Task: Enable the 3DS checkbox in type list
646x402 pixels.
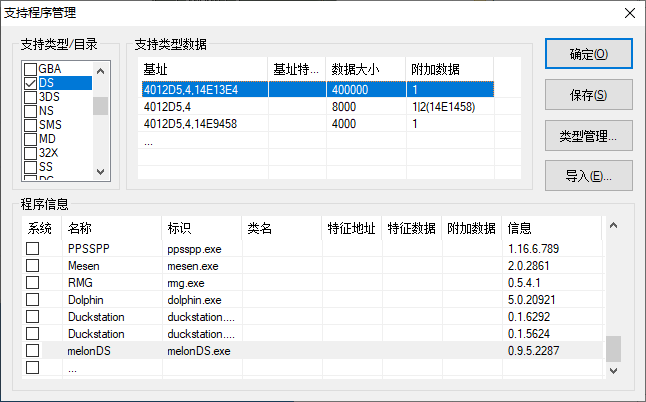Action: pyautogui.click(x=31, y=97)
